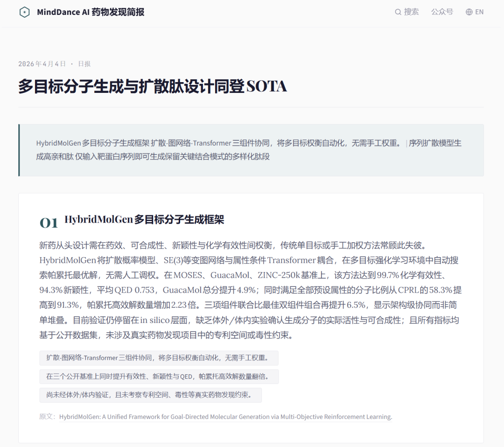Open the HybridMolGen original paper link

click(x=227, y=417)
